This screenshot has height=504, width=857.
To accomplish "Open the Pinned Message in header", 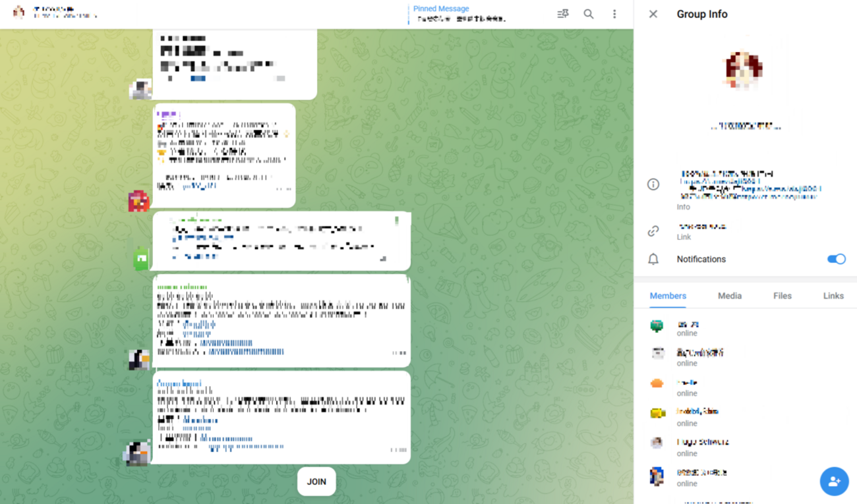I will point(459,14).
